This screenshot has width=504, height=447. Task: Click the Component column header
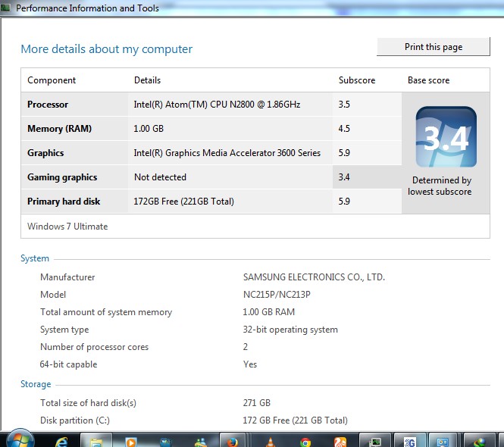click(x=52, y=80)
